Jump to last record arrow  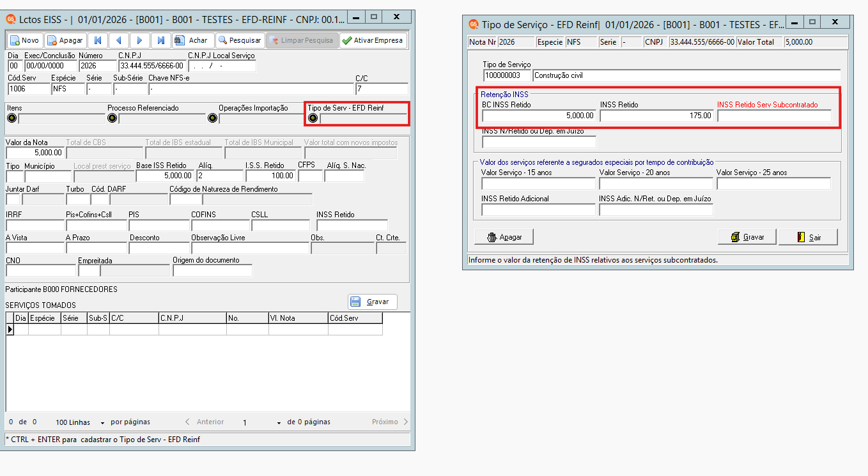click(160, 40)
